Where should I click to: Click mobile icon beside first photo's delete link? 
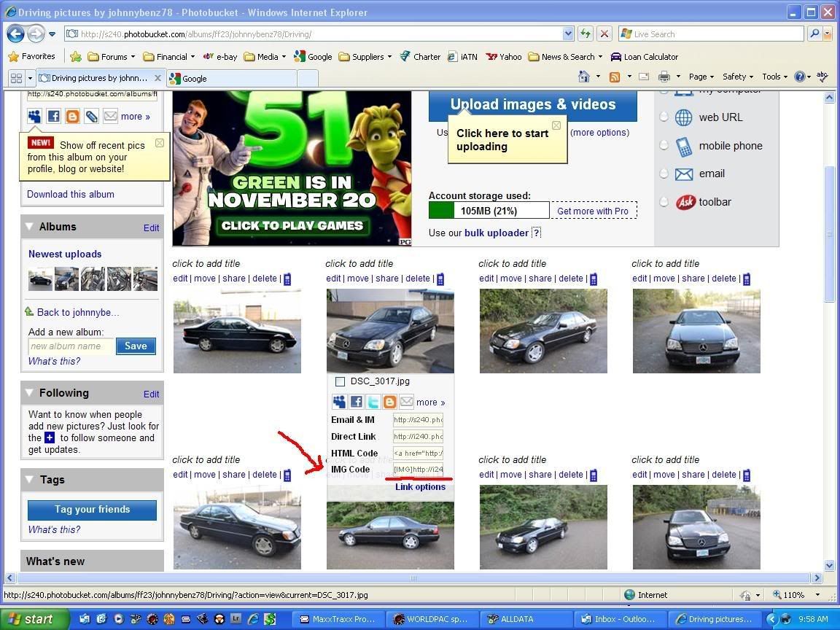point(287,279)
